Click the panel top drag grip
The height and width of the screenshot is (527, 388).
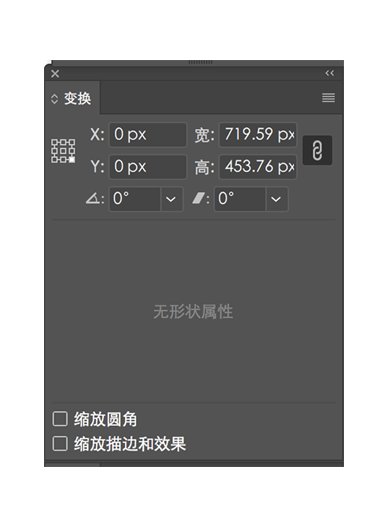tap(200, 62)
